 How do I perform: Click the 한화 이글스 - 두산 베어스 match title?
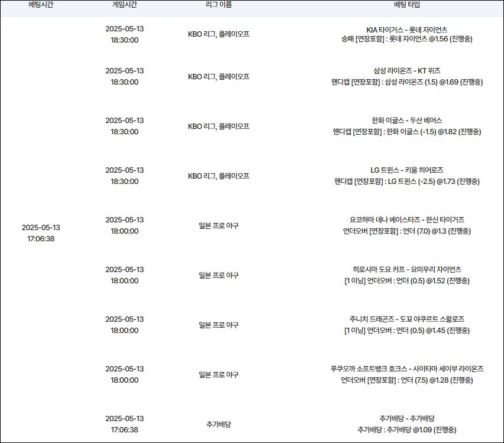[407, 120]
